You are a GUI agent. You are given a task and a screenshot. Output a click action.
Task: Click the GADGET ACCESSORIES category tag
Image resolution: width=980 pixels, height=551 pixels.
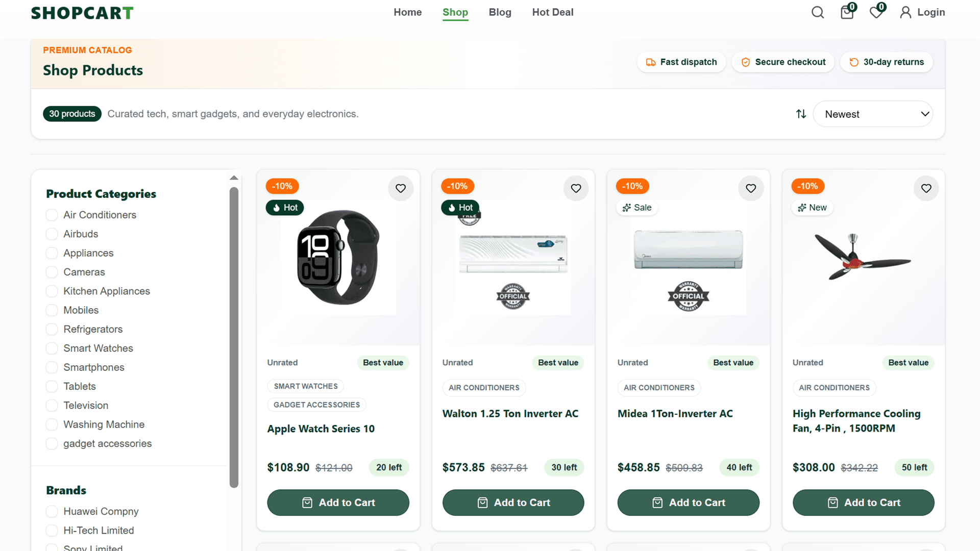(316, 405)
